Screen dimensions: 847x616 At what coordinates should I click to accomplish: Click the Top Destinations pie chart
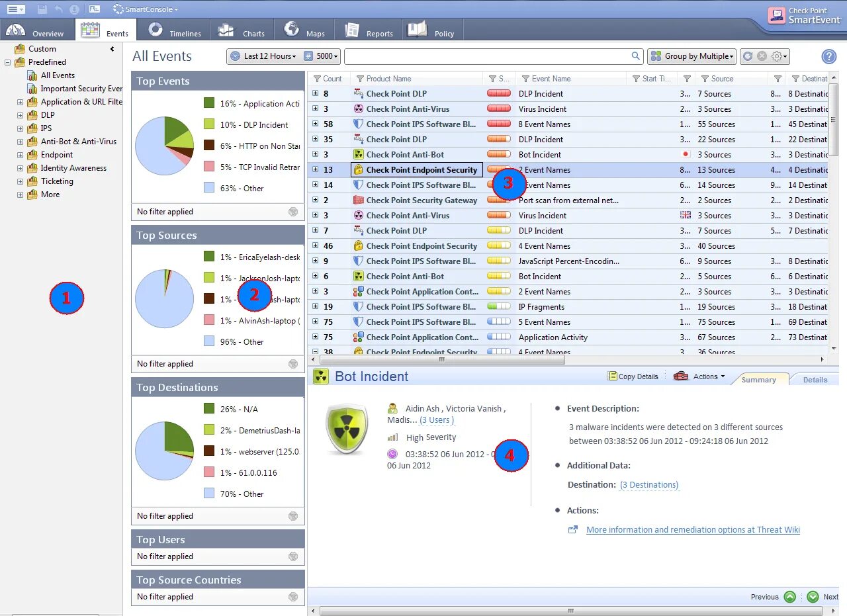(164, 451)
